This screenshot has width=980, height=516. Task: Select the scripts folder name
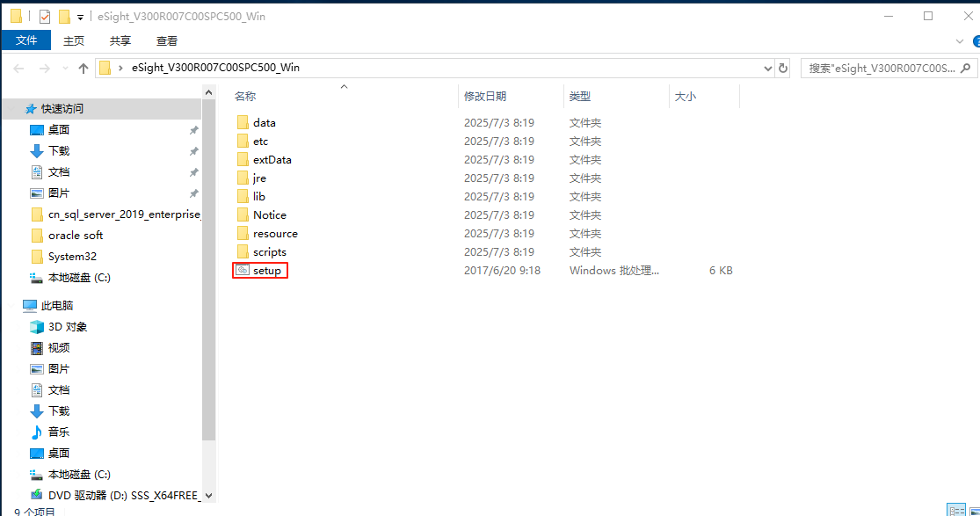[x=269, y=252]
